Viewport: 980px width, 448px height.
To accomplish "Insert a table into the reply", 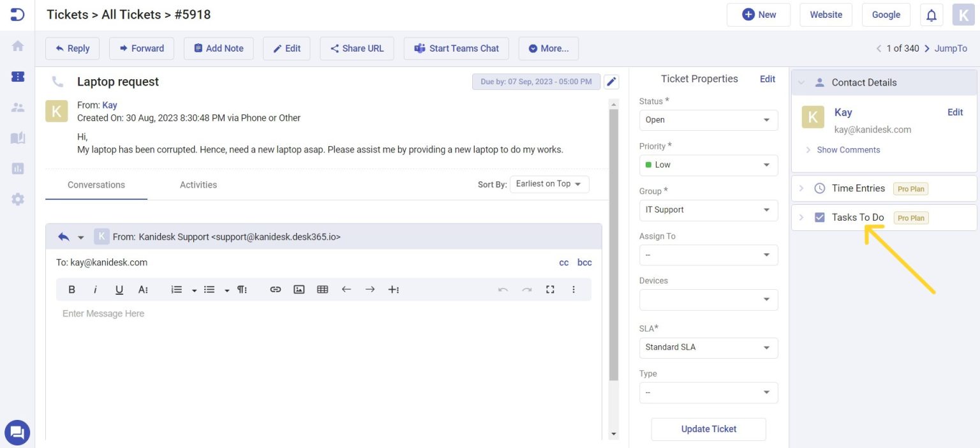I will 322,289.
